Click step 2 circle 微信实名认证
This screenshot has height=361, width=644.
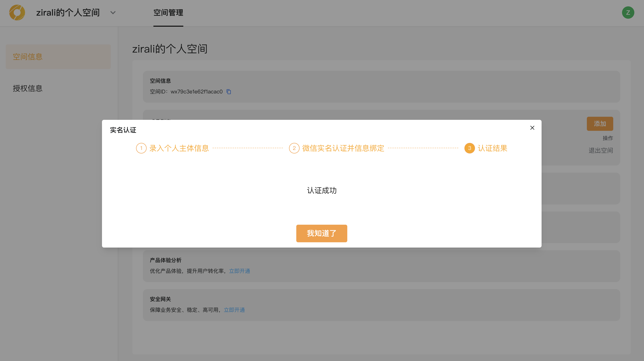click(294, 148)
